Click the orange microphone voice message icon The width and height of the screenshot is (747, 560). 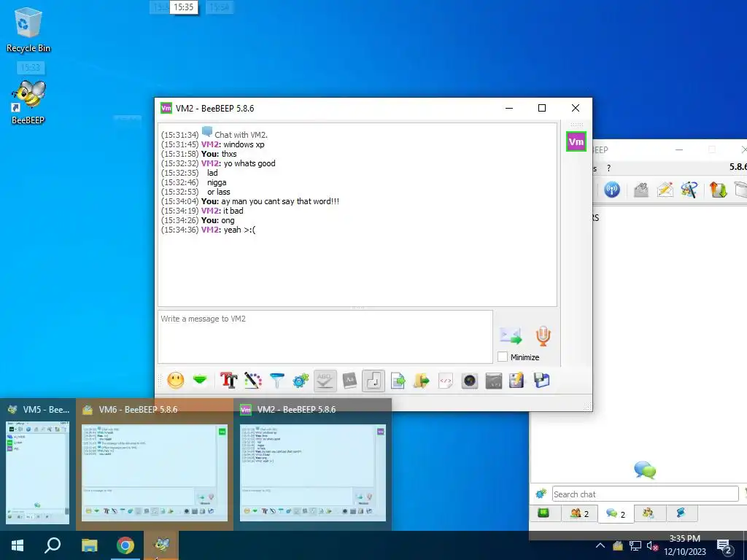click(x=543, y=335)
